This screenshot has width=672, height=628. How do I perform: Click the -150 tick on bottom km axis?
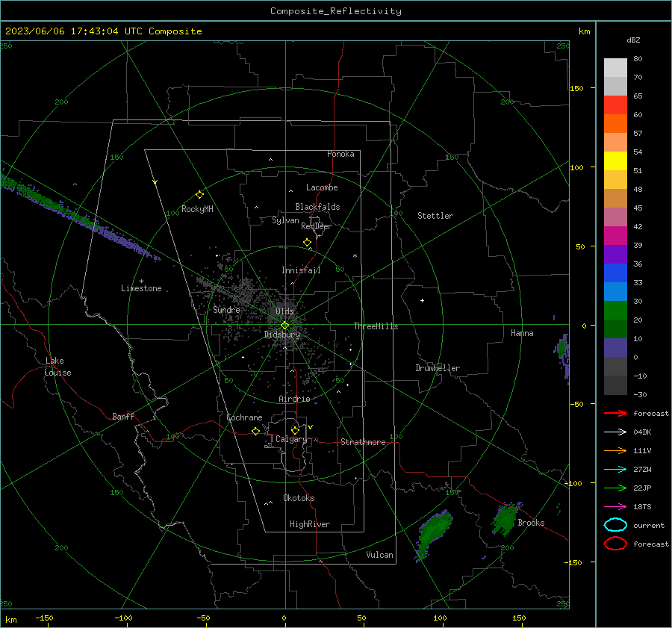tap(44, 618)
